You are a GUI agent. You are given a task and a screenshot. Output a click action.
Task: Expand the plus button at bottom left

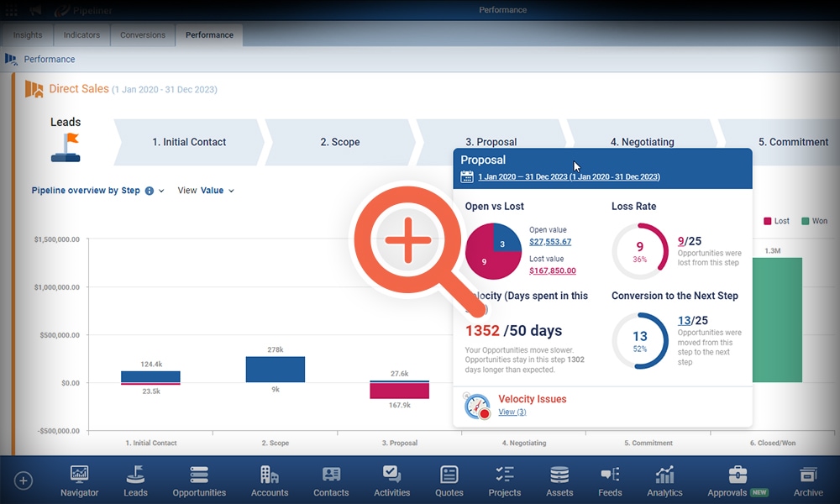coord(24,480)
